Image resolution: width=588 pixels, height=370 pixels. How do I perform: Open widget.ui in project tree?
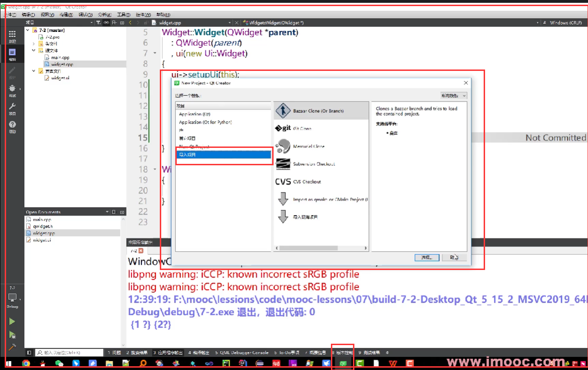coord(61,78)
